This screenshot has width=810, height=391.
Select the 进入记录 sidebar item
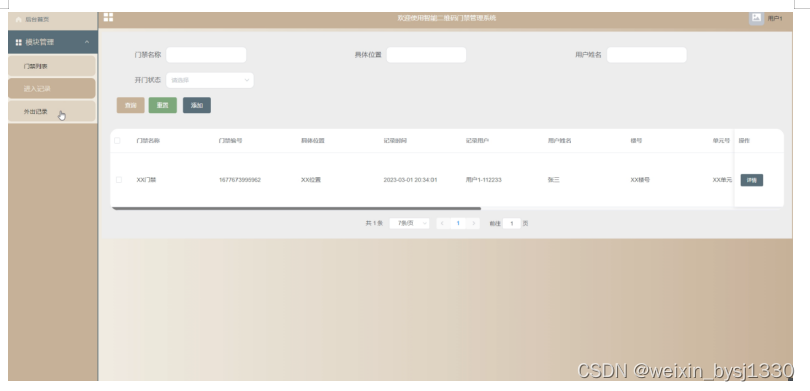(x=52, y=88)
